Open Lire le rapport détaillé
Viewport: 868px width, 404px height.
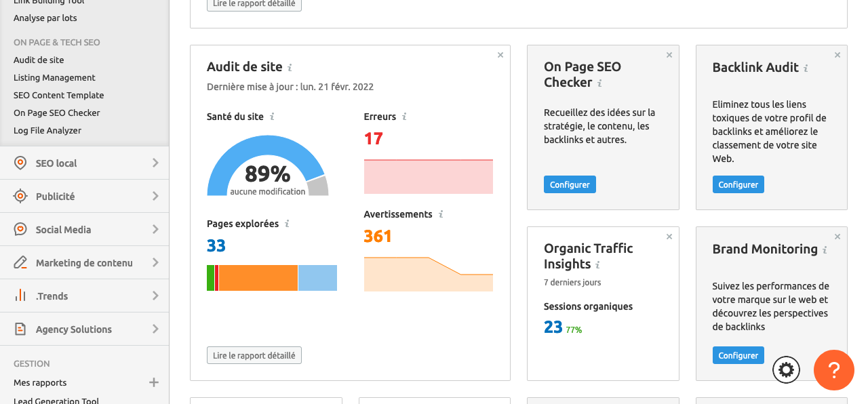(254, 355)
